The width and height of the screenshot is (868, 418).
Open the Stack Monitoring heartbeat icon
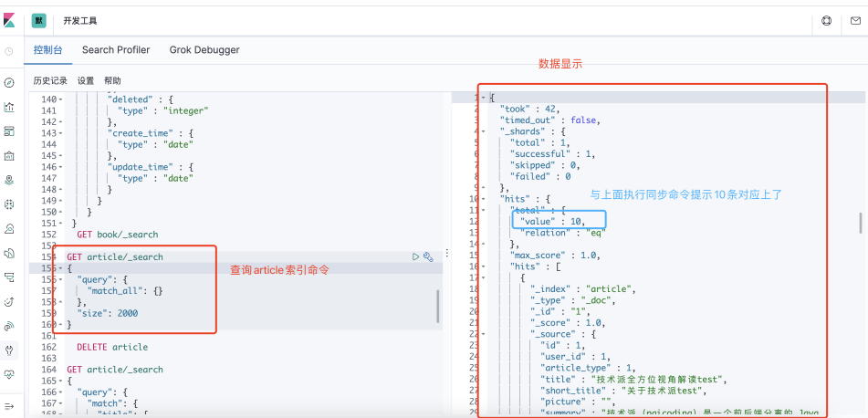tap(9, 374)
